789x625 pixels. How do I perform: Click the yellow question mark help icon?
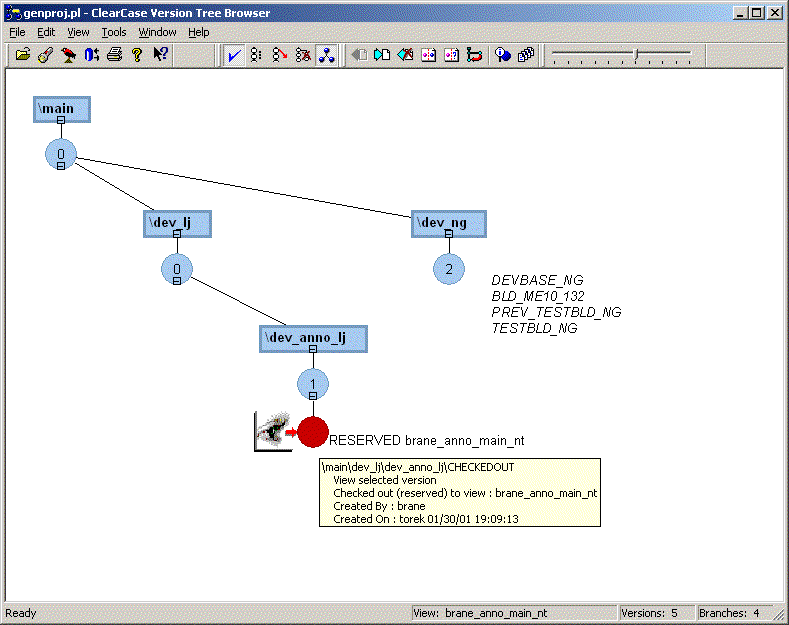click(137, 54)
